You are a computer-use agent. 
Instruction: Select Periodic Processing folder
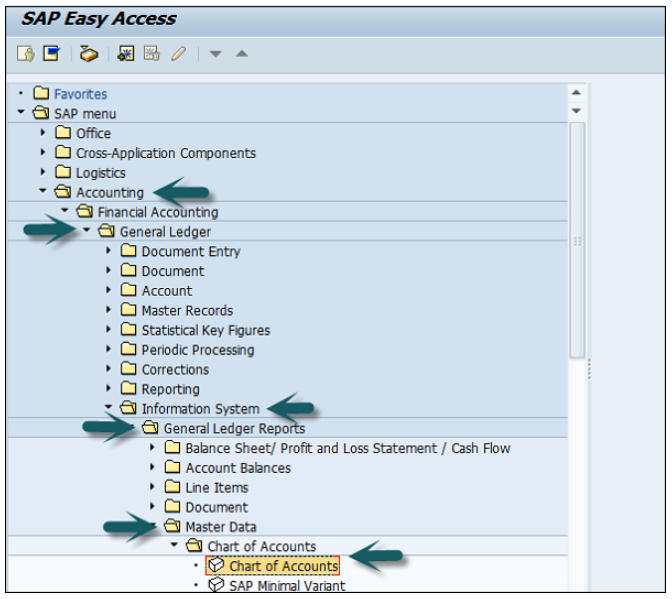[x=197, y=350]
